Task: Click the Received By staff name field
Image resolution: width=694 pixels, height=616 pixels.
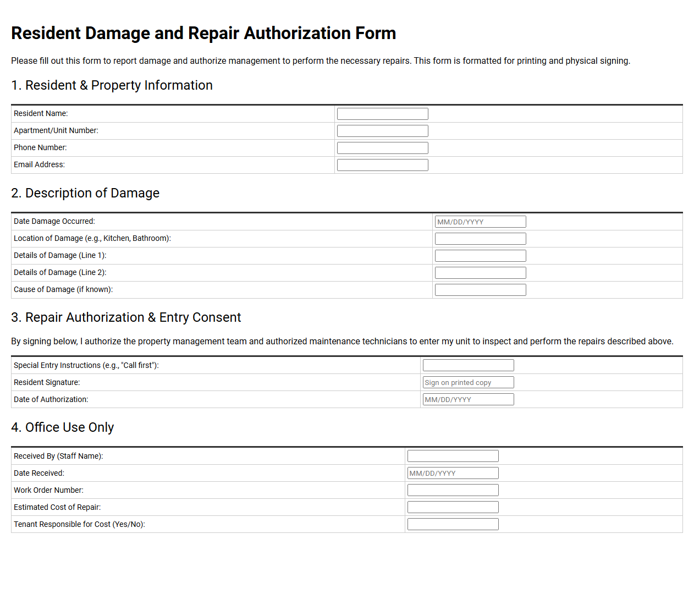Action: tap(453, 456)
